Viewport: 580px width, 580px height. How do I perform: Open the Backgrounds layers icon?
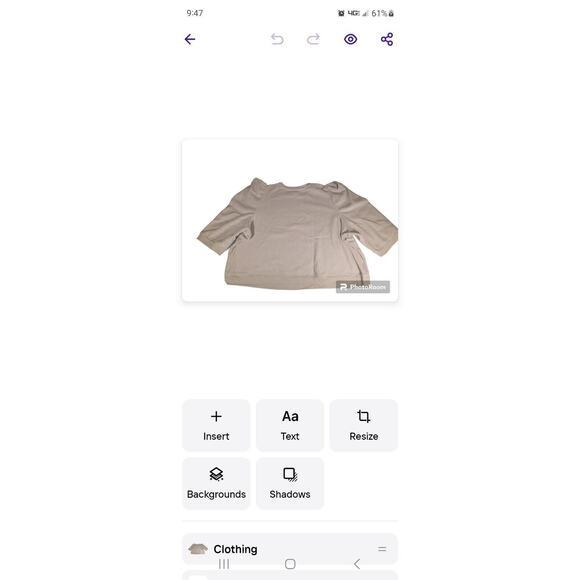tap(216, 474)
